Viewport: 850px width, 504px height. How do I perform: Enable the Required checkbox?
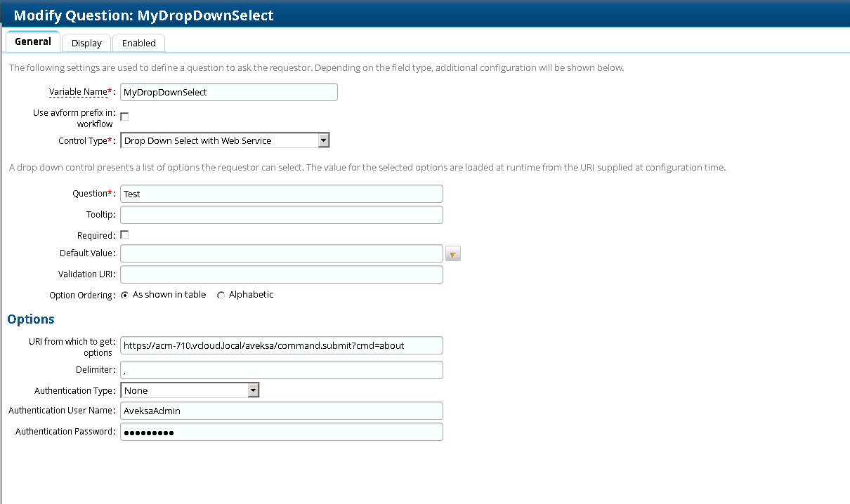(124, 235)
